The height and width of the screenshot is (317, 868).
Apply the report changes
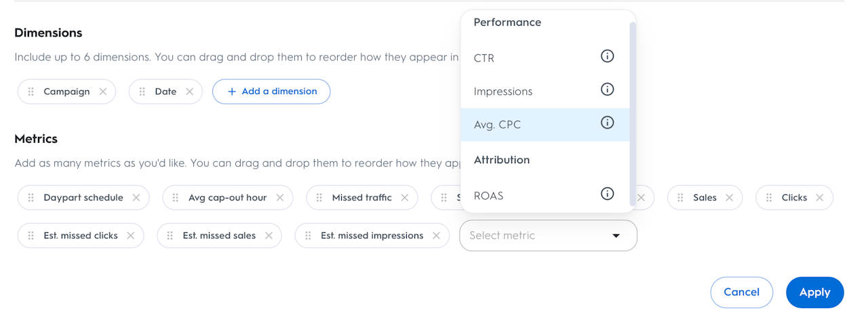click(x=814, y=292)
